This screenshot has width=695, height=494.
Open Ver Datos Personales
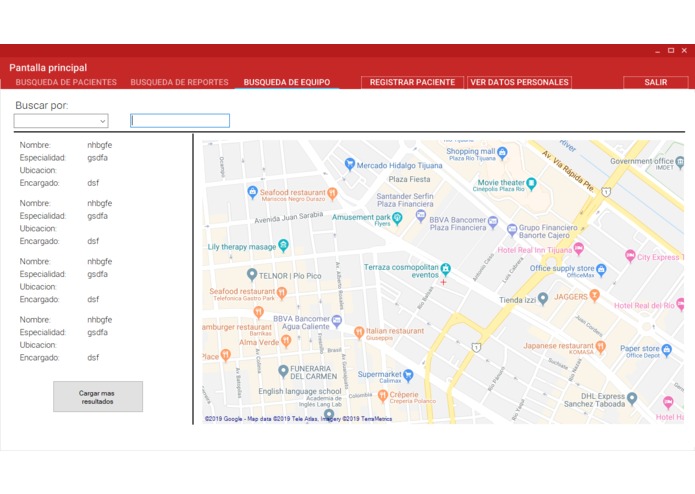click(519, 82)
